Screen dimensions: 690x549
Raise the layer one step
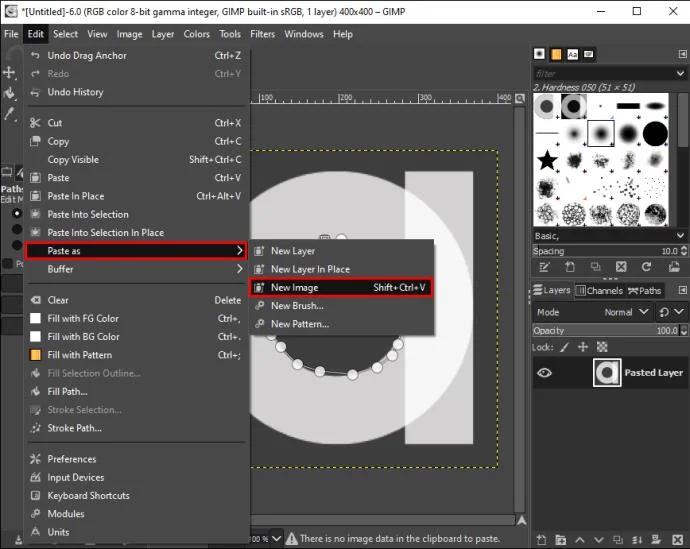point(580,540)
